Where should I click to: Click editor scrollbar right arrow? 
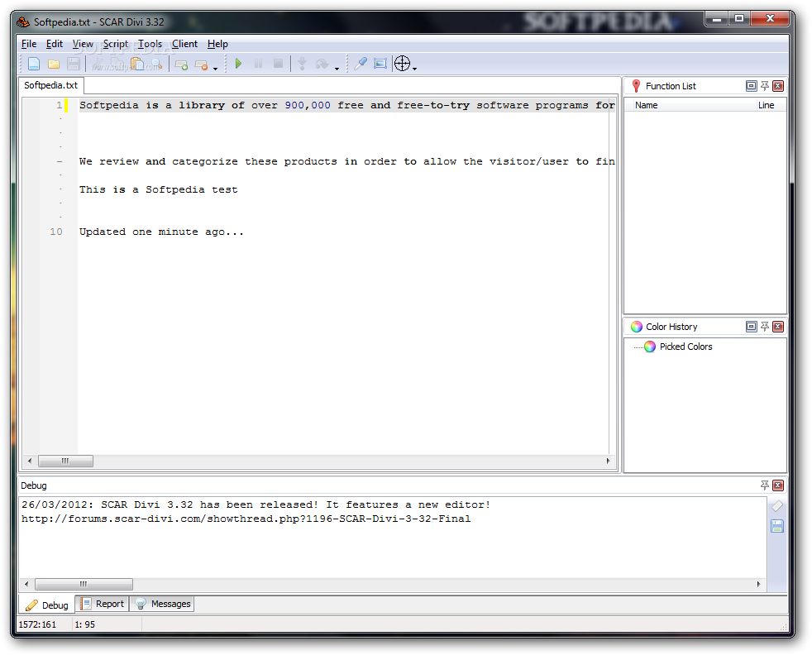tap(608, 461)
